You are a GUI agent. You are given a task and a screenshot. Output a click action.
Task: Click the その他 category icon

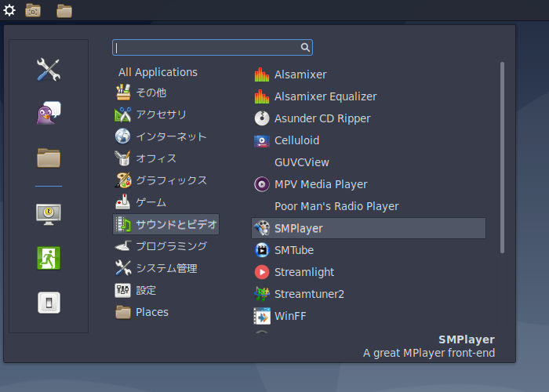[x=123, y=93]
